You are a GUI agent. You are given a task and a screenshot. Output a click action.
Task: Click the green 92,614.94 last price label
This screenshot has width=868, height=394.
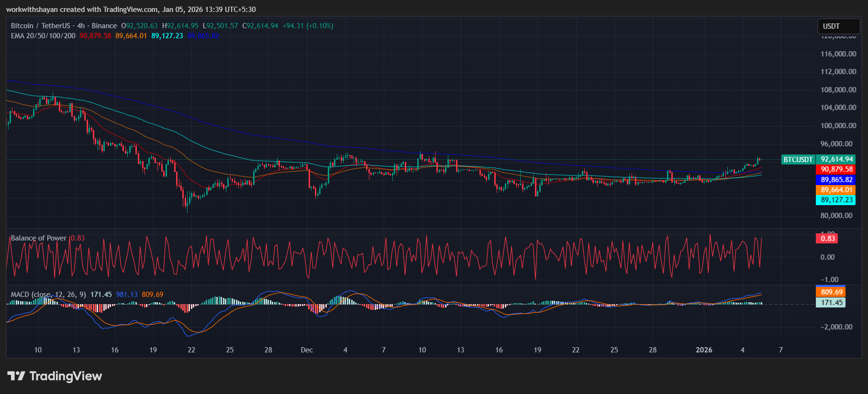click(836, 159)
